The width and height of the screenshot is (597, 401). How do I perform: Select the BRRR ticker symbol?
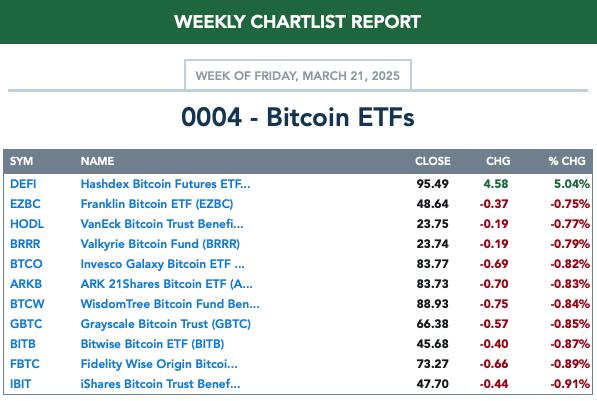click(x=25, y=244)
